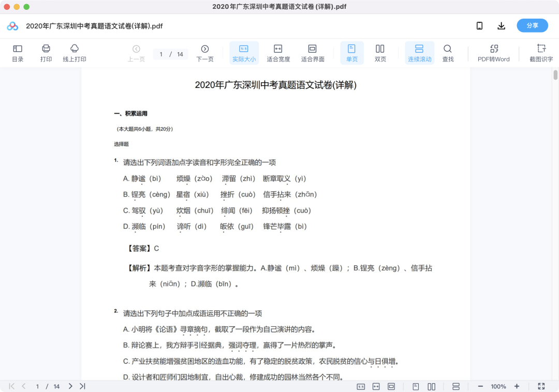The height and width of the screenshot is (392, 559).
Task: Click the 一、积累运用 section heading
Action: click(x=130, y=114)
